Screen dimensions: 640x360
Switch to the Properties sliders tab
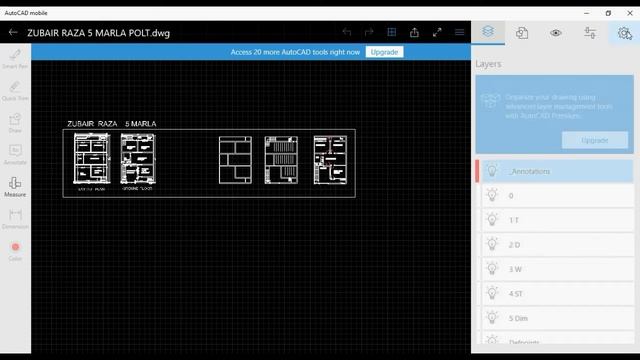click(590, 33)
